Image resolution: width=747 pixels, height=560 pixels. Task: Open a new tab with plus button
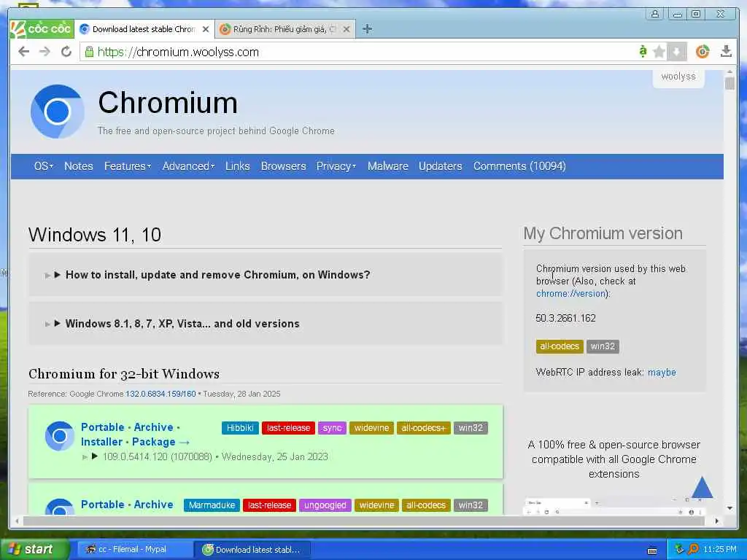367,29
